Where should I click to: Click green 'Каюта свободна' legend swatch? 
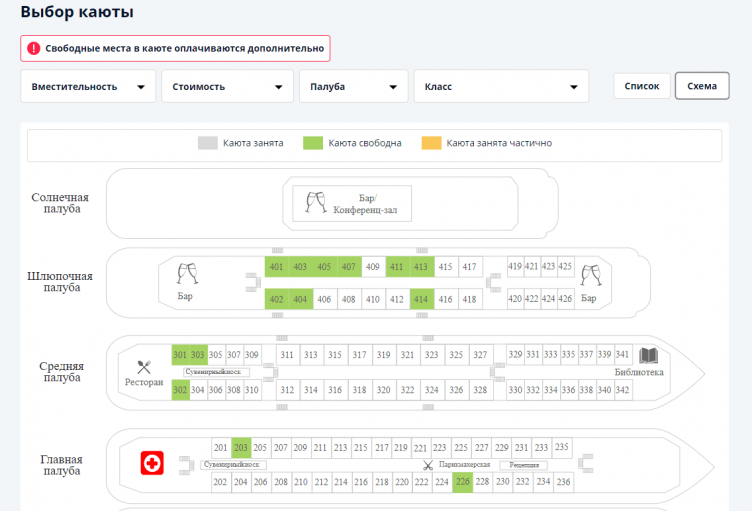tap(312, 143)
